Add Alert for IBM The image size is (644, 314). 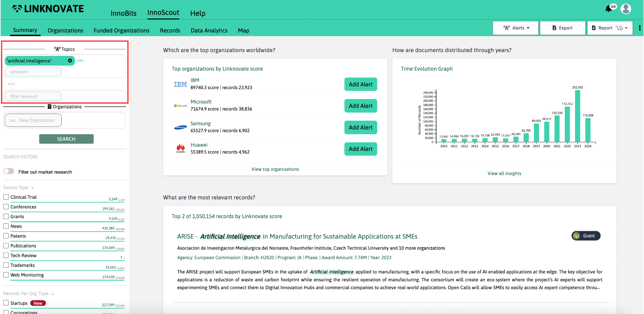point(361,84)
